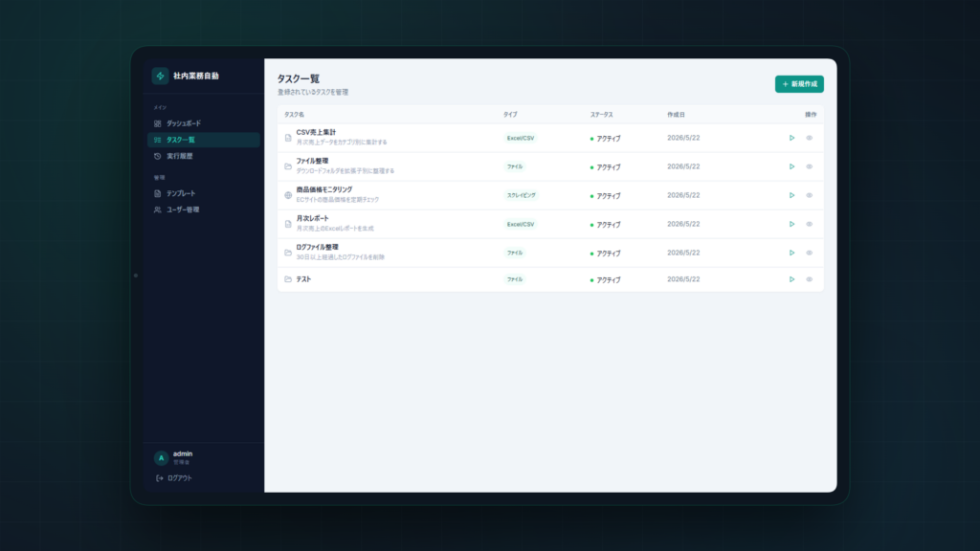The image size is (980, 551).
Task: Click the globe icon beside 商品価格モニタリング
Action: click(288, 195)
